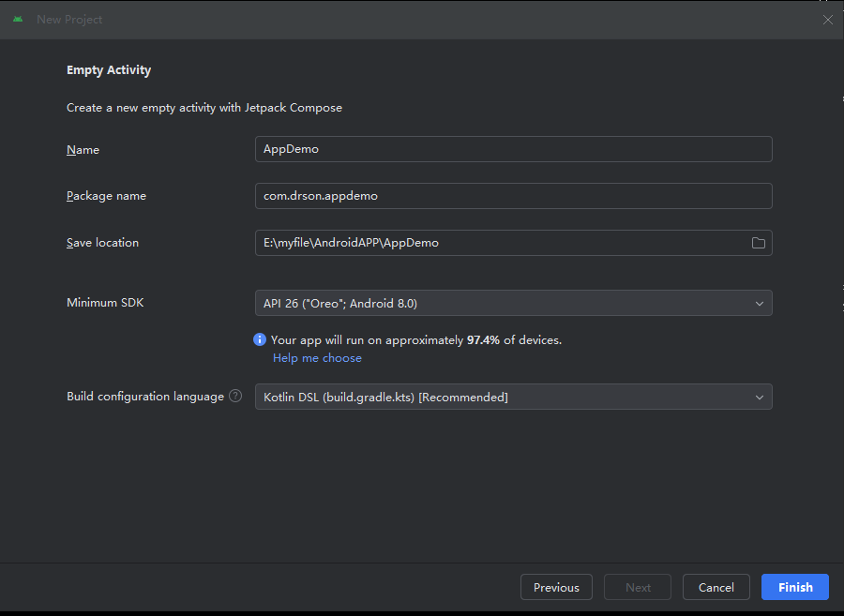The image size is (844, 616).
Task: Show help for Build configuration language
Action: (235, 396)
